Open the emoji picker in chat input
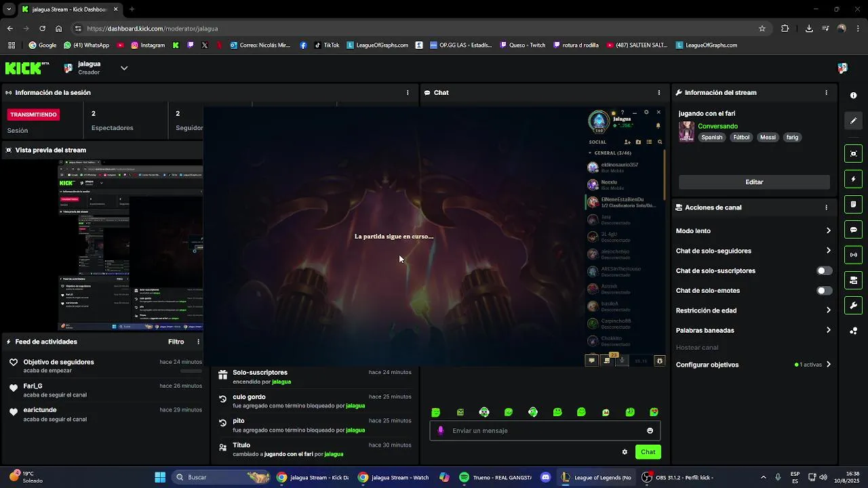 (650, 430)
